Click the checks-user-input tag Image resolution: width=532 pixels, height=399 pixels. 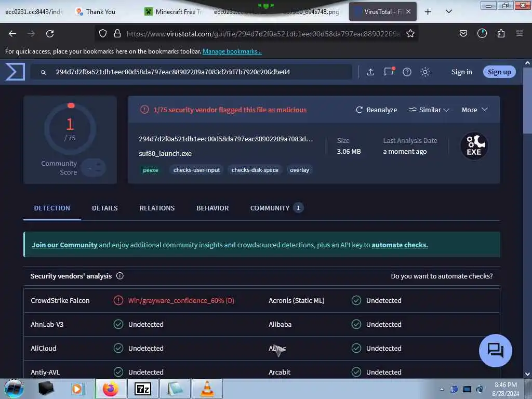point(196,170)
